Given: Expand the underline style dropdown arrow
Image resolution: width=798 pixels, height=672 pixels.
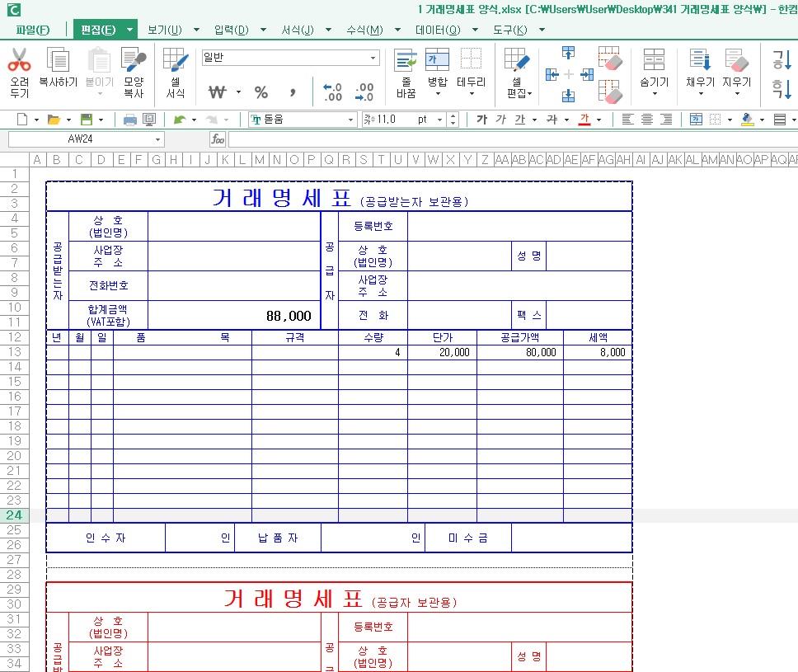Looking at the screenshot, I should pyautogui.click(x=534, y=120).
